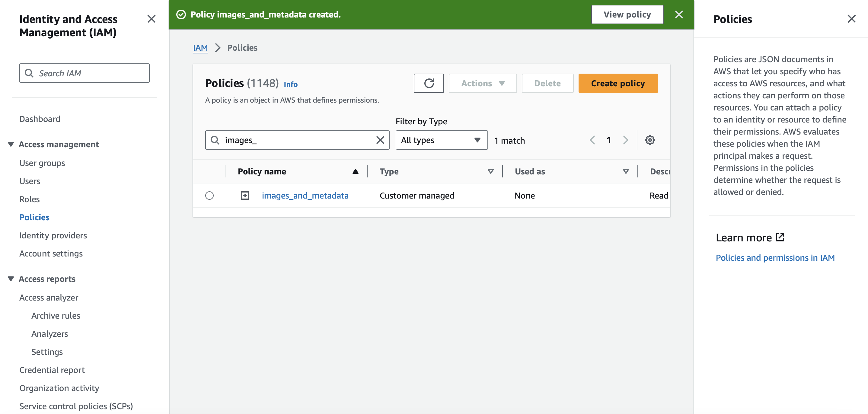Open the Learn more external link icon

[780, 237]
